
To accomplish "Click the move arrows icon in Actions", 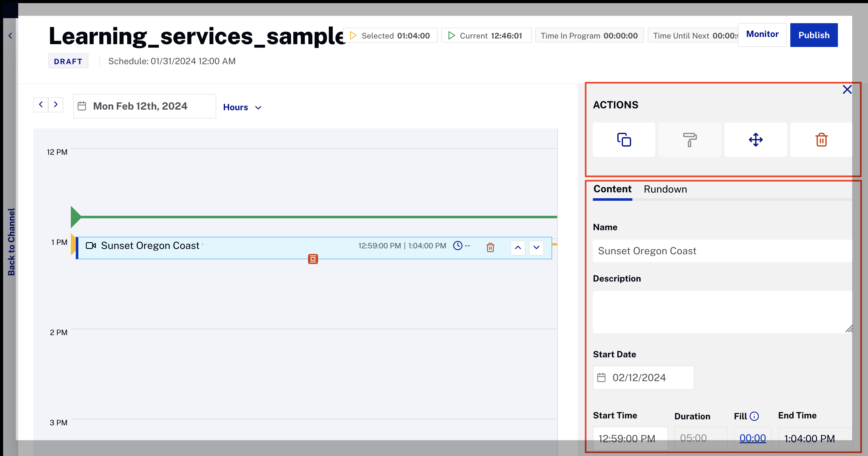I will click(x=756, y=139).
